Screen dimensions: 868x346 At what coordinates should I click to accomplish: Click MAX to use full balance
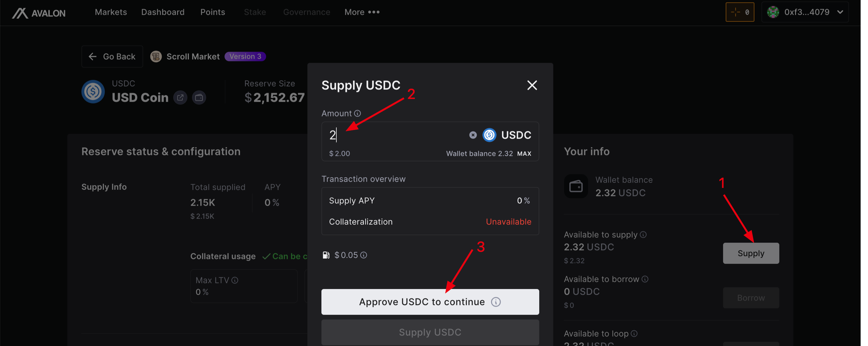[x=524, y=154]
